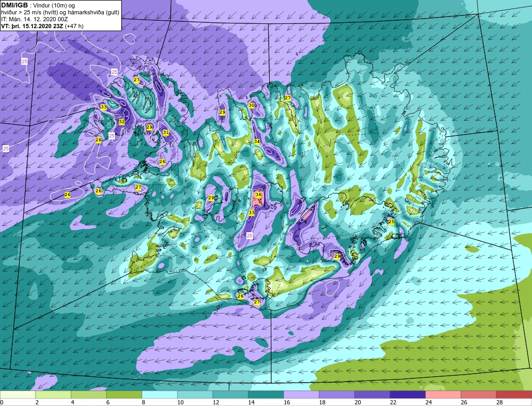This screenshot has width=532, height=406.
Task: Click legend scale value 20
Action: coord(358,402)
